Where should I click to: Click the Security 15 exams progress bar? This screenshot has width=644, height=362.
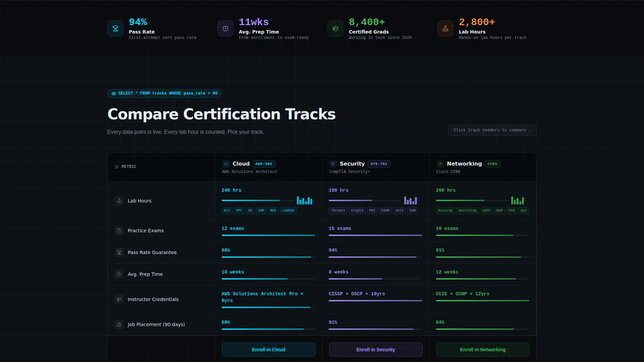point(375,235)
